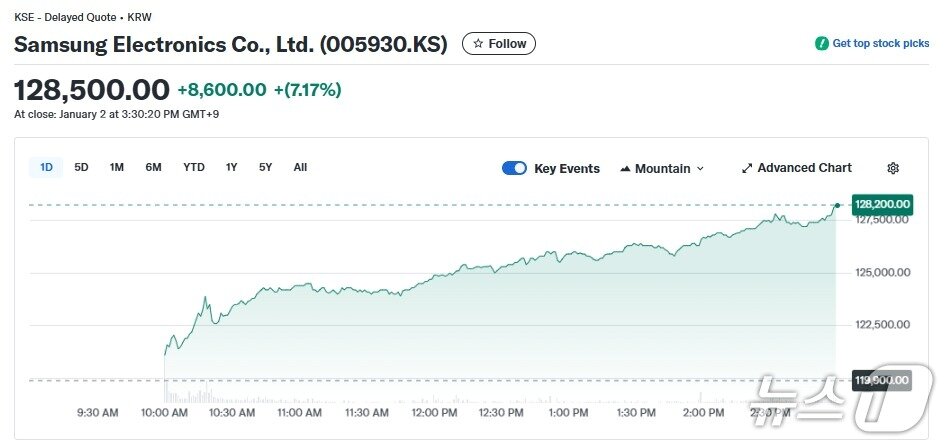Viewport: 947px width, 446px height.
Task: Click the star icon in Follow button
Action: coord(478,44)
